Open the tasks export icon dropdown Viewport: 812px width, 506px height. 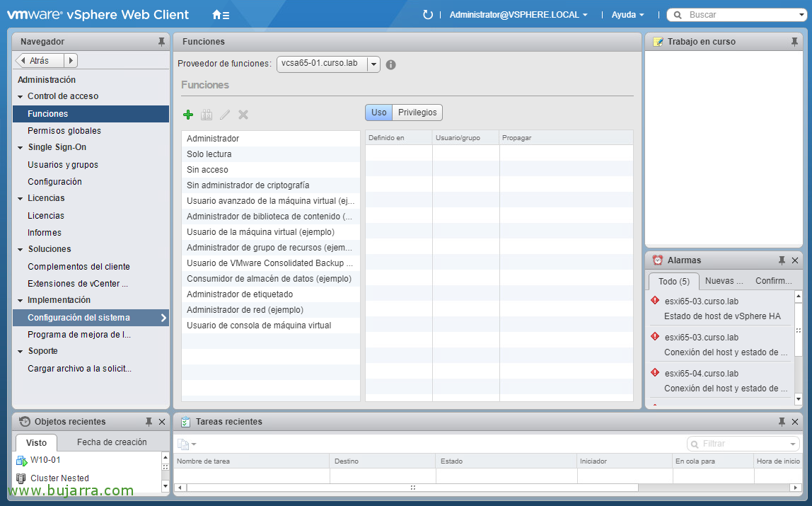[187, 444]
